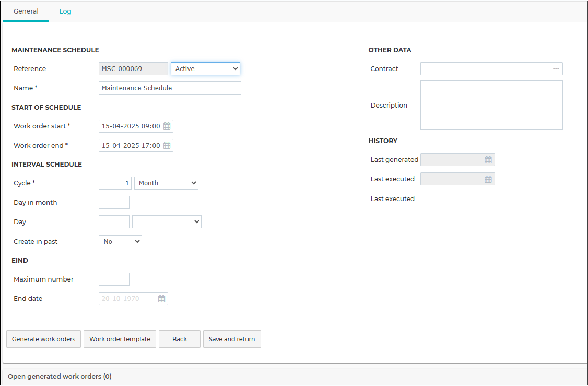Screen dimensions: 588x386
Task: Focus the Cycle number field
Action: [115, 183]
